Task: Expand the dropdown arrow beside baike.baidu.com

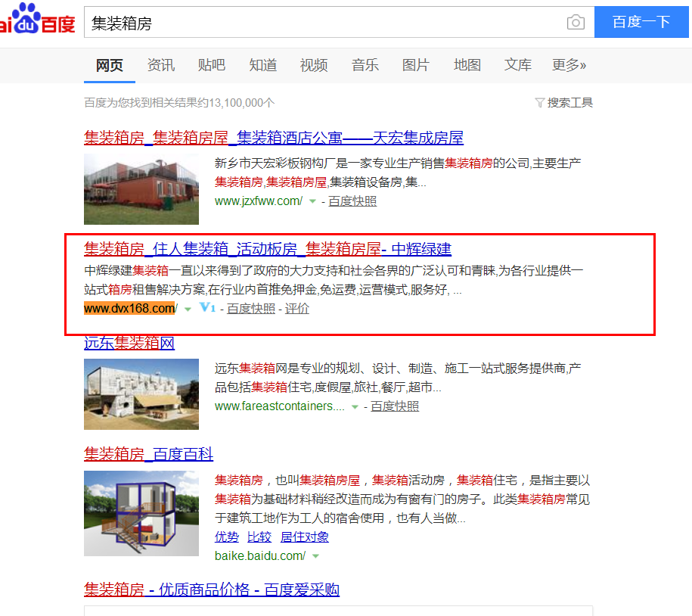Action: tap(315, 556)
